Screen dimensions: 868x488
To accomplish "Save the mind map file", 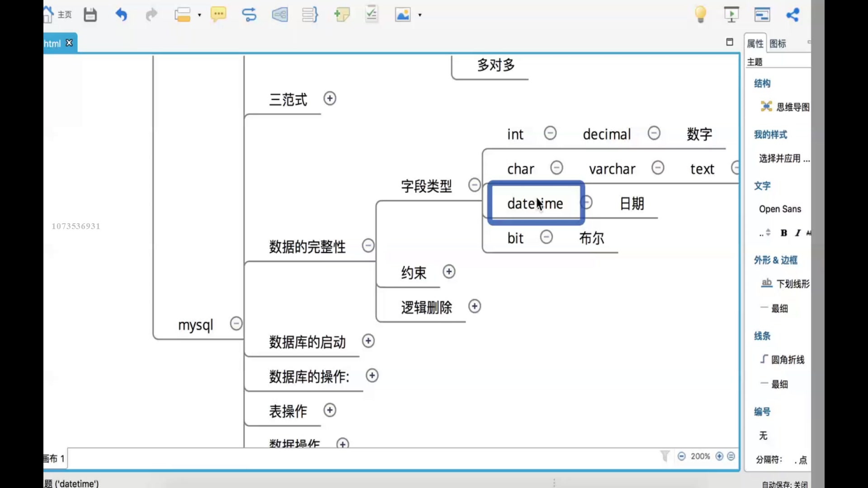I will pos(90,15).
